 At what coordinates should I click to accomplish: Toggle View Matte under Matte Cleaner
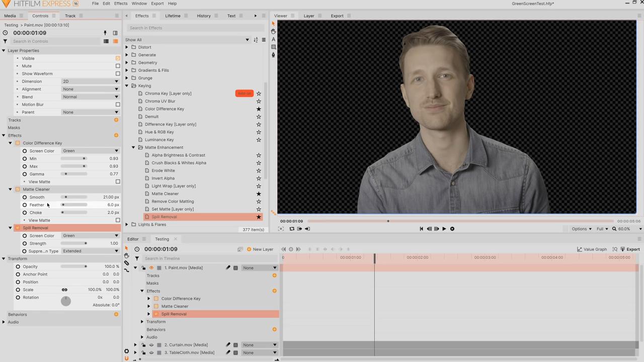[x=118, y=220]
